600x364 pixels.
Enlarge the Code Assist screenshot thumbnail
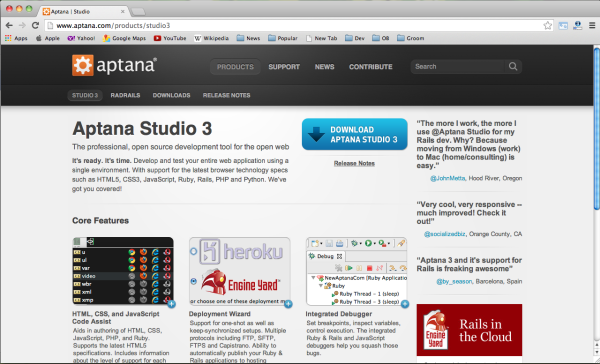tap(123, 271)
